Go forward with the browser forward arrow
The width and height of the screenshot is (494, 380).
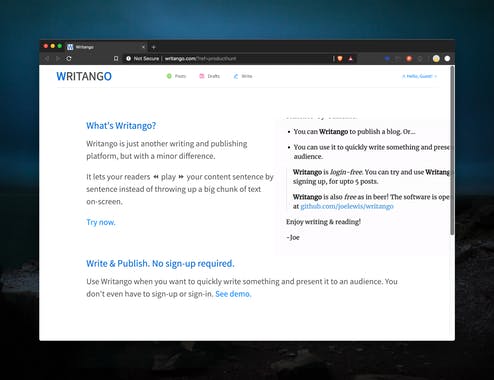(58, 59)
